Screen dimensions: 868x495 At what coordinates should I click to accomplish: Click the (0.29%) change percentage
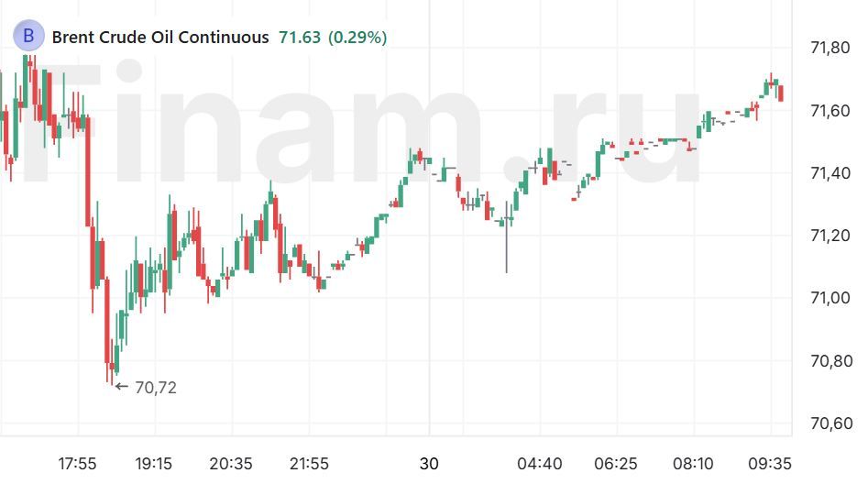coord(357,38)
